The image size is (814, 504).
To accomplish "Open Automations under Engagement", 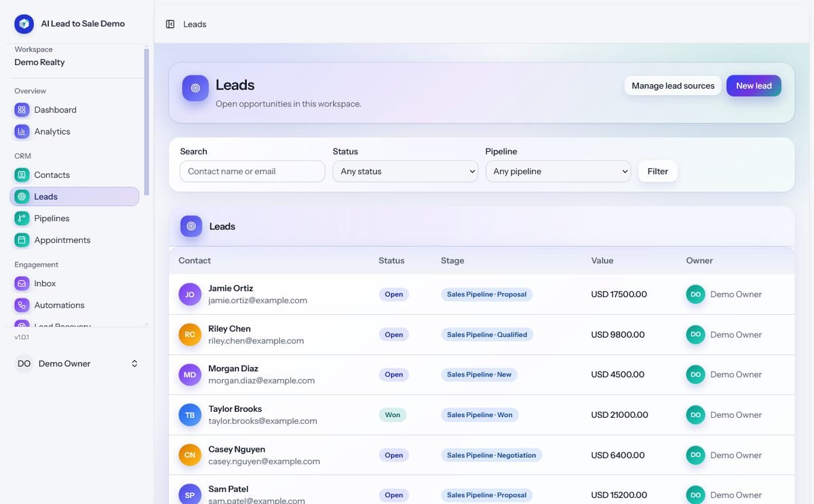I will click(75, 305).
